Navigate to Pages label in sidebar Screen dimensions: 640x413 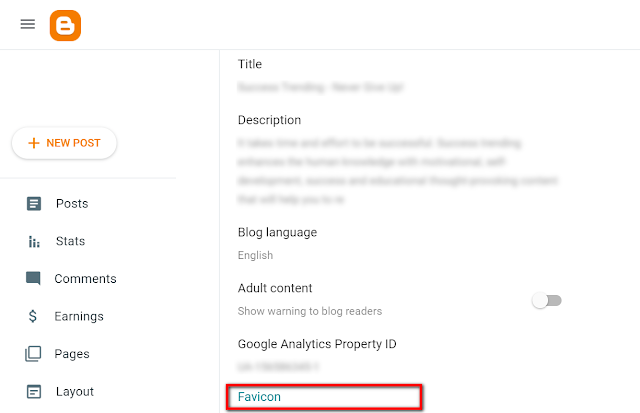[x=73, y=354]
